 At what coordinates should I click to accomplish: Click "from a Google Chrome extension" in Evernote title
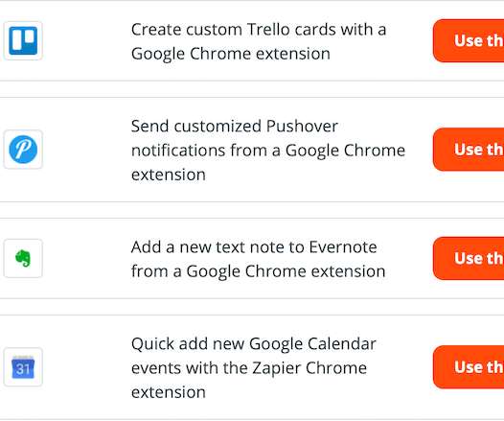(x=258, y=271)
